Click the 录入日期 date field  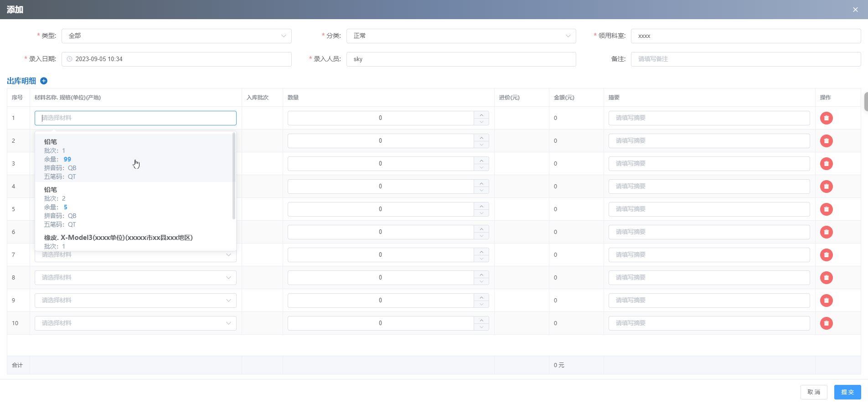pyautogui.click(x=176, y=59)
